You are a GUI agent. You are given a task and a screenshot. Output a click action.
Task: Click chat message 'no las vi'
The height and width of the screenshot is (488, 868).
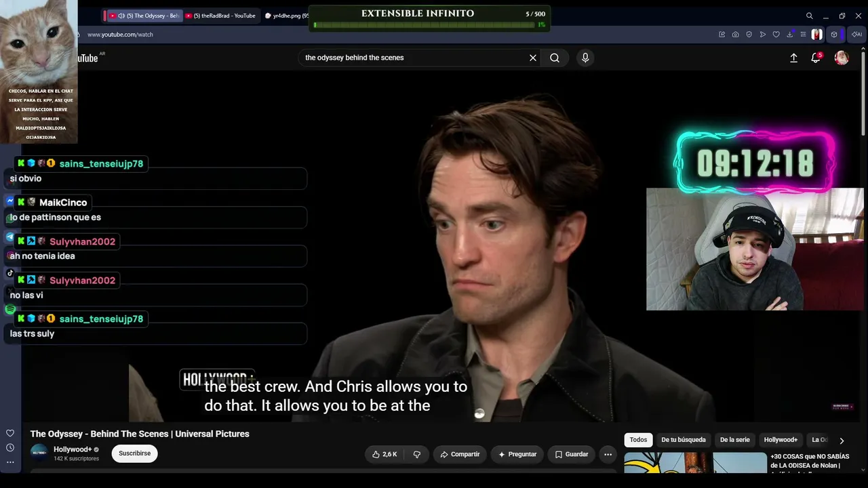26,296
